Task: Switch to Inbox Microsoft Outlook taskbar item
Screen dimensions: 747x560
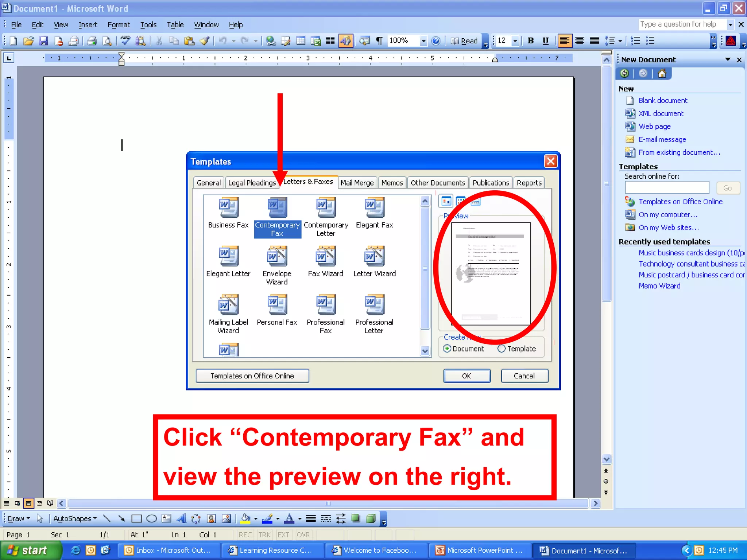Action: click(x=169, y=551)
